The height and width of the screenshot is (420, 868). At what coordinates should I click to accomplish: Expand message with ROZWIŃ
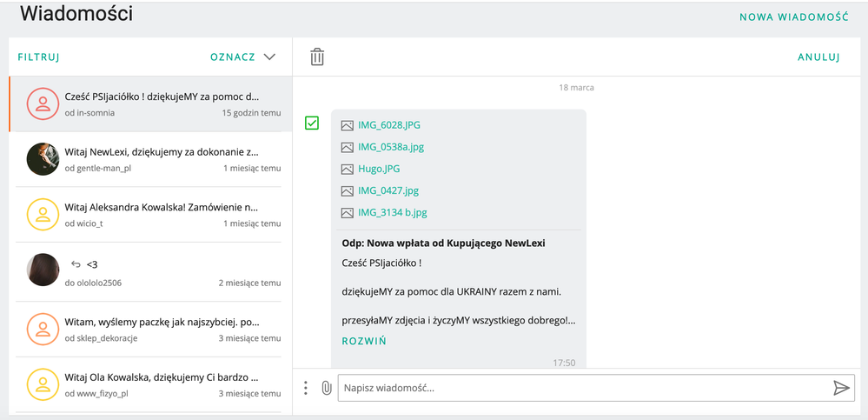tap(364, 342)
